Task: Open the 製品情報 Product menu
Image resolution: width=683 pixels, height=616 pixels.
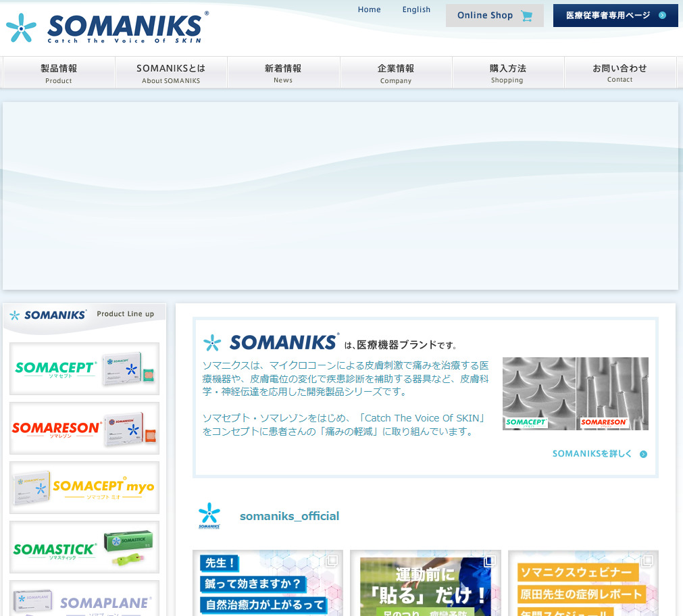Action: pos(59,73)
